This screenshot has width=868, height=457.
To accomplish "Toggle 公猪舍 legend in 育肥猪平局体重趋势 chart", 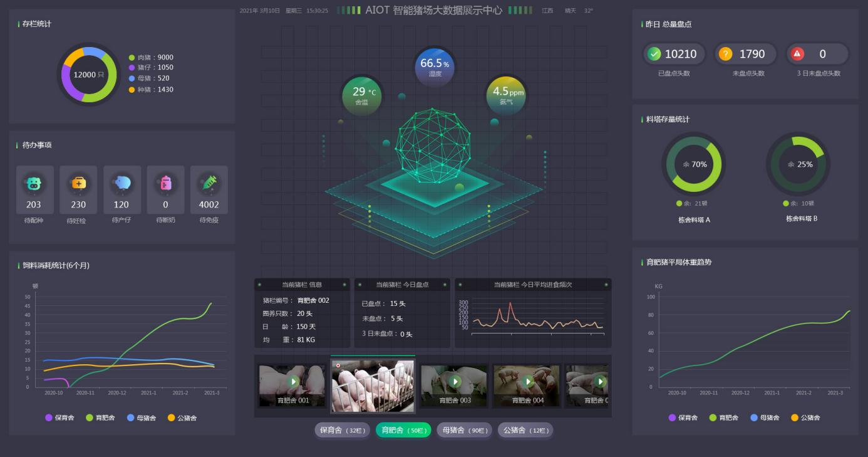I will (x=805, y=418).
